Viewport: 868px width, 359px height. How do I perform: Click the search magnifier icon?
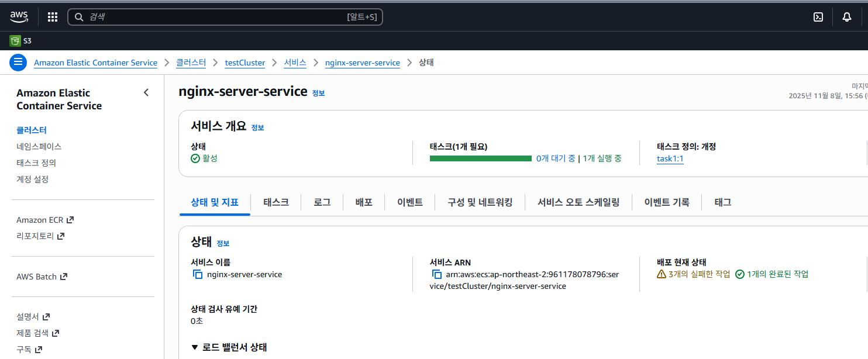pos(79,17)
